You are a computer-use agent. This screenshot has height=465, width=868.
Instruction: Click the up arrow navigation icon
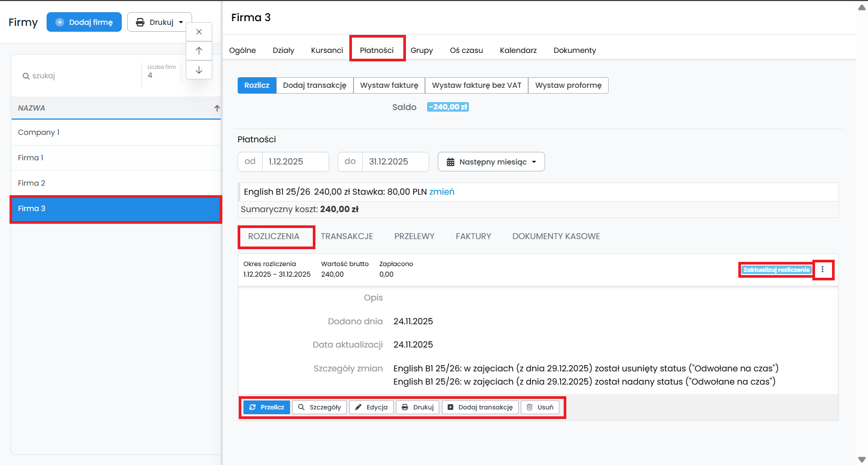pos(199,51)
